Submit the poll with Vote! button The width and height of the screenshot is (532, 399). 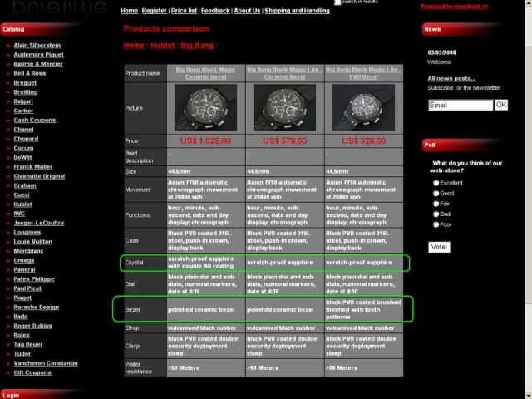point(439,247)
